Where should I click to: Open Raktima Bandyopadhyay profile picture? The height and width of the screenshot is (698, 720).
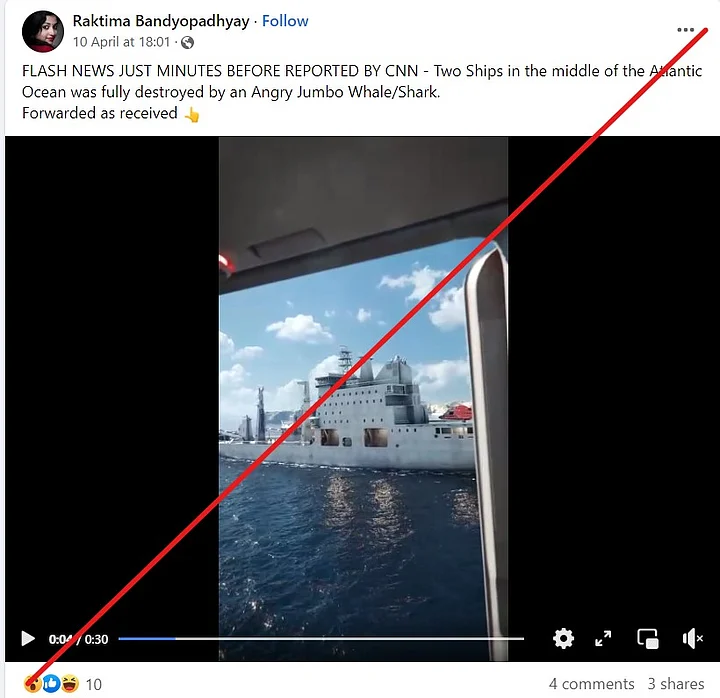[43, 31]
